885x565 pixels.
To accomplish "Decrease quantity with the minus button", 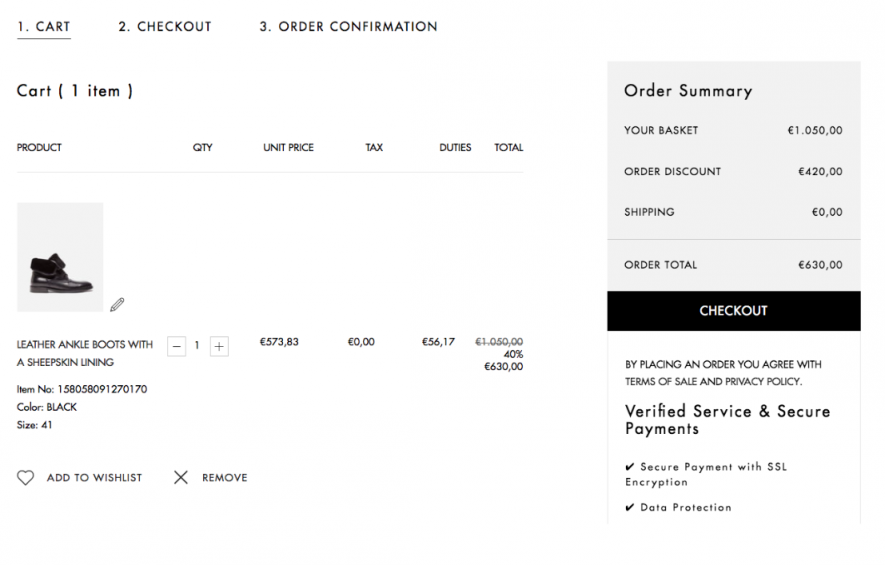I will point(177,346).
